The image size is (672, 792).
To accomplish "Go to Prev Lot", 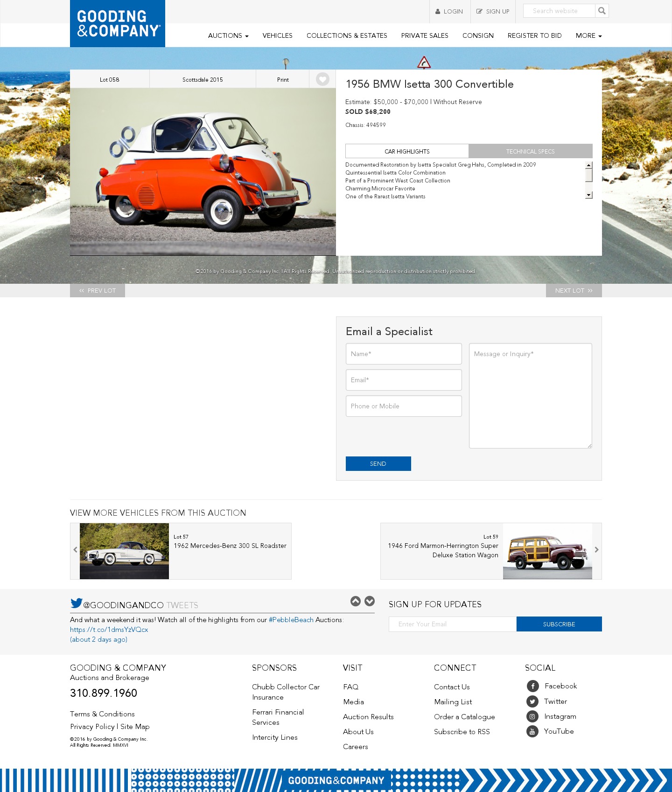I will (x=98, y=290).
